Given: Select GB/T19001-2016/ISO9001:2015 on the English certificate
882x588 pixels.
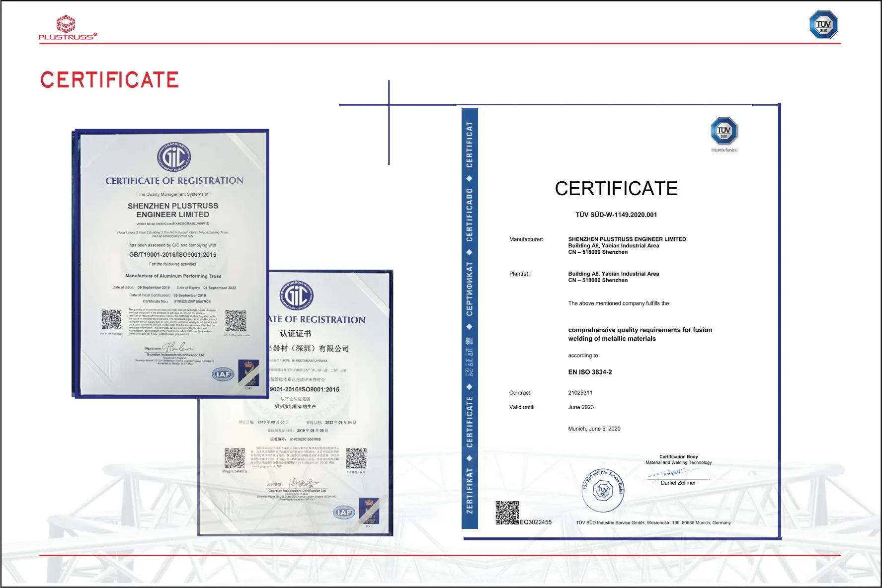Looking at the screenshot, I should [173, 255].
